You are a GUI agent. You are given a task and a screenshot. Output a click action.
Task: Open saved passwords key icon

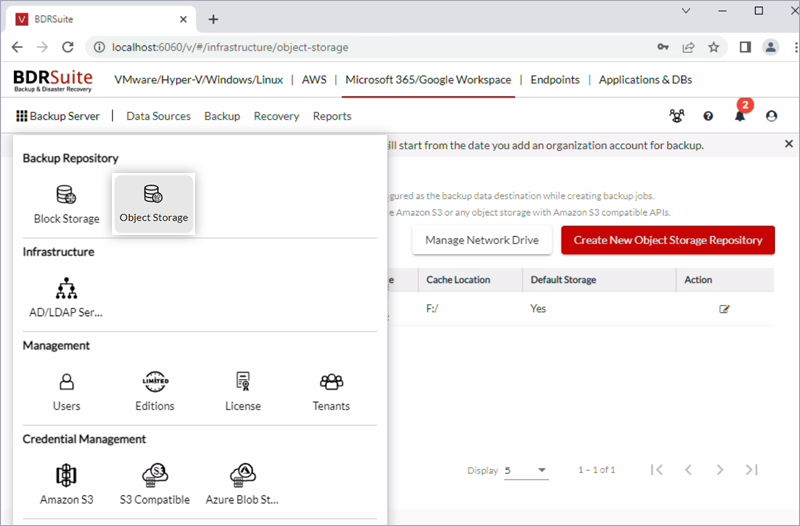663,47
